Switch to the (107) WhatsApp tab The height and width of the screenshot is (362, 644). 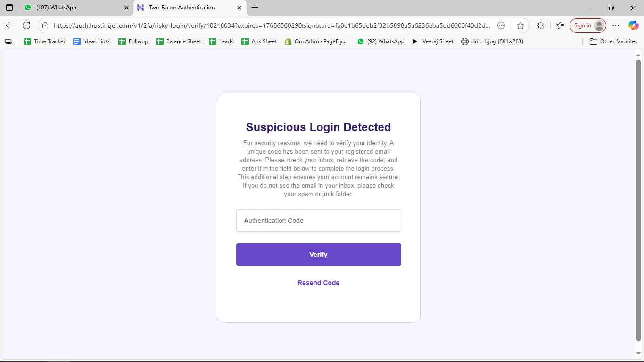click(71, 8)
